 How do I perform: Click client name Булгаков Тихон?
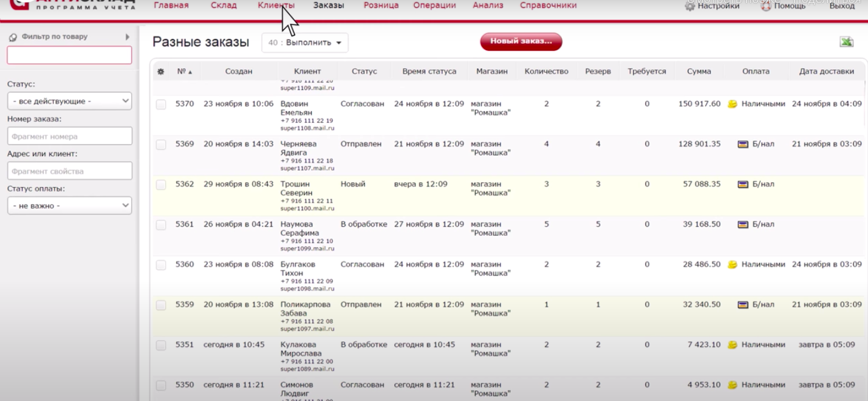[298, 269]
